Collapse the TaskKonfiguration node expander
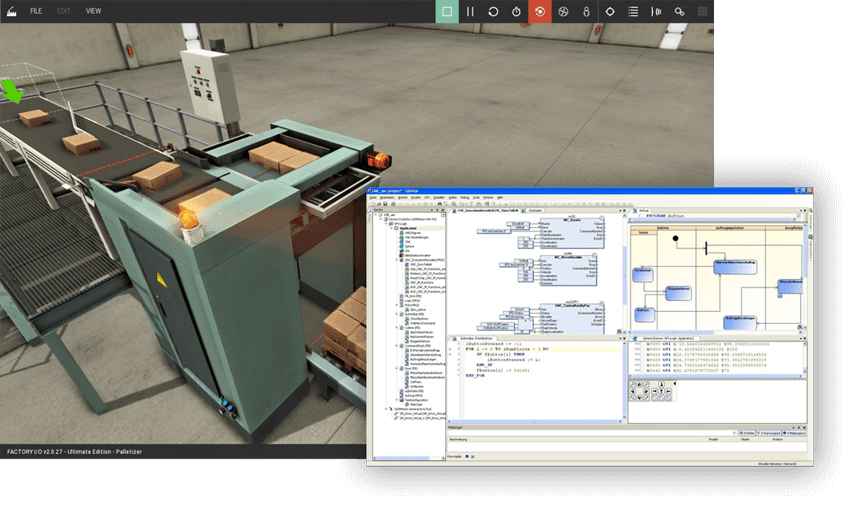Image resolution: width=850 pixels, height=505 pixels. 396,399
